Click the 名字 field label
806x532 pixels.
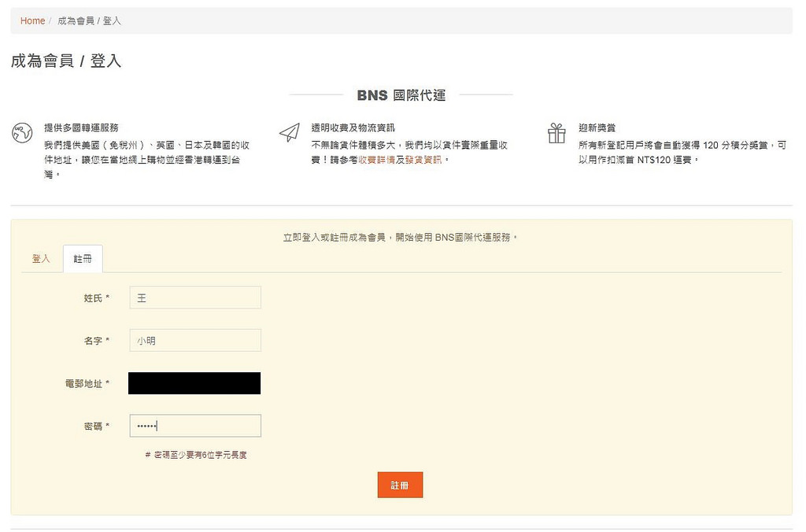click(96, 341)
